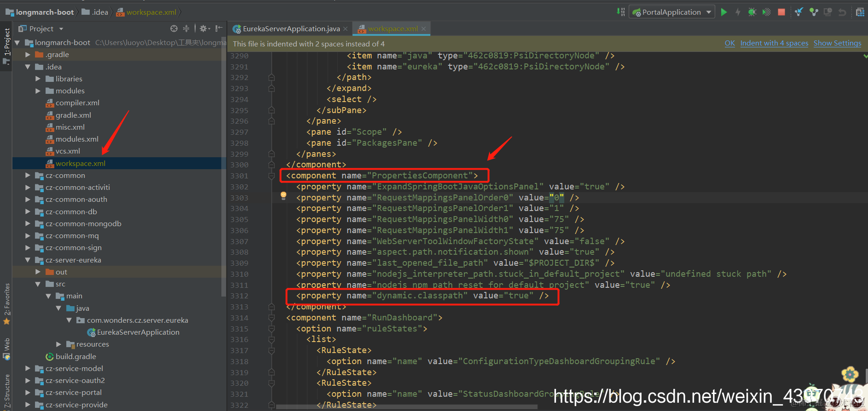
Task: Select the misc.xml file
Action: coord(70,127)
